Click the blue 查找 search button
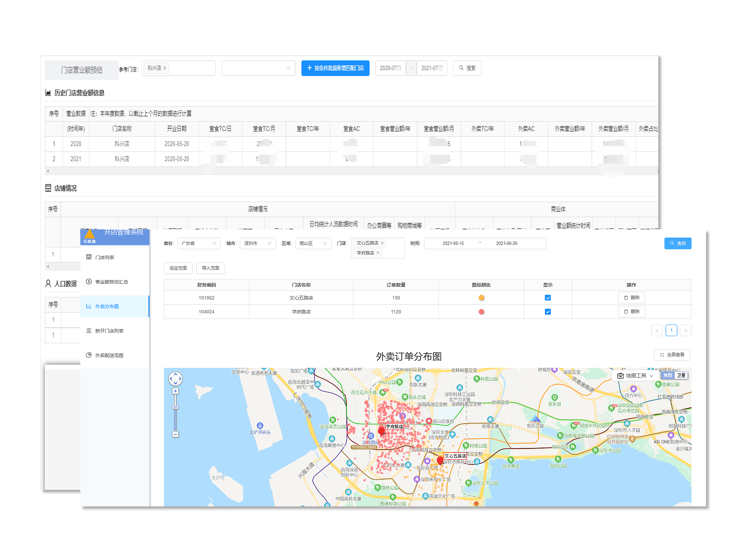The image size is (746, 560). pyautogui.click(x=677, y=243)
